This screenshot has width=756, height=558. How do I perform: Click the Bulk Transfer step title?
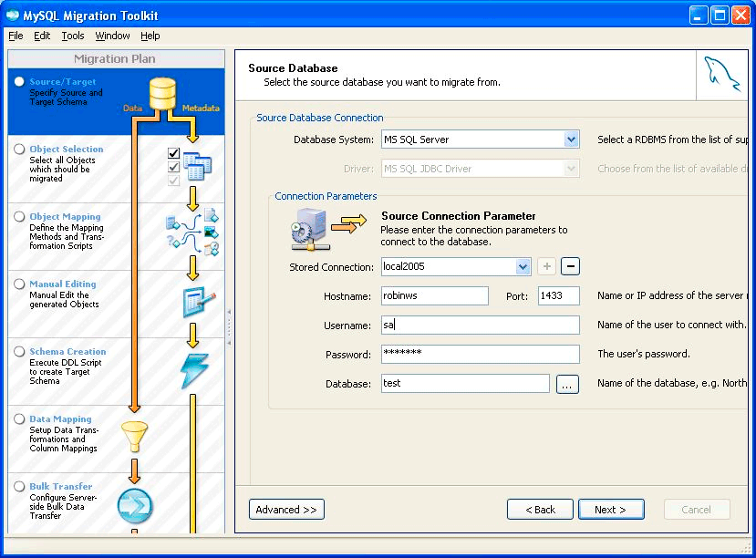pyautogui.click(x=61, y=486)
